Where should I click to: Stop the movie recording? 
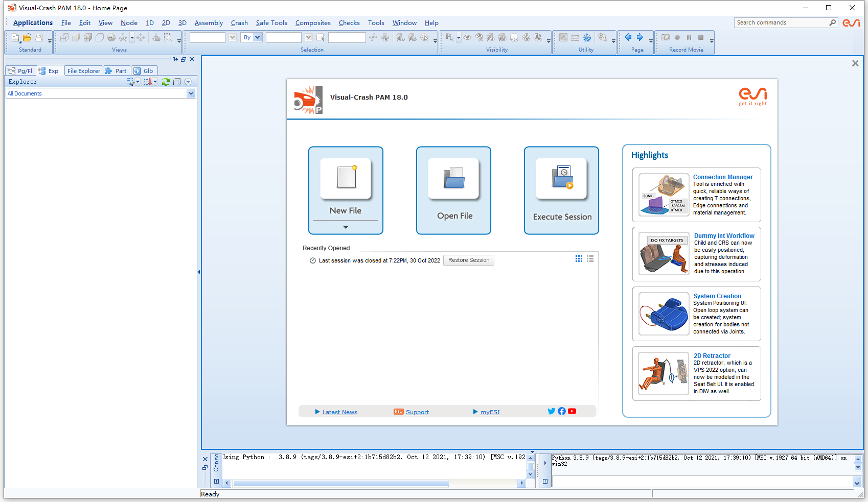pyautogui.click(x=701, y=37)
